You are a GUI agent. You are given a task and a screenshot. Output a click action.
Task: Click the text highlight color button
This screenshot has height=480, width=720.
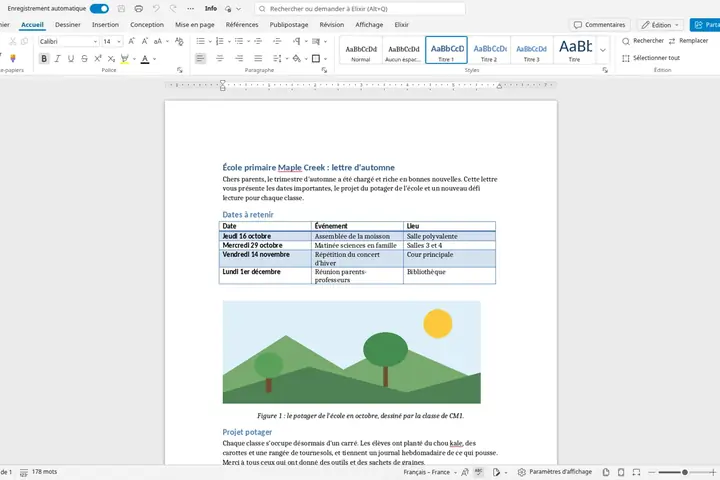click(x=124, y=59)
